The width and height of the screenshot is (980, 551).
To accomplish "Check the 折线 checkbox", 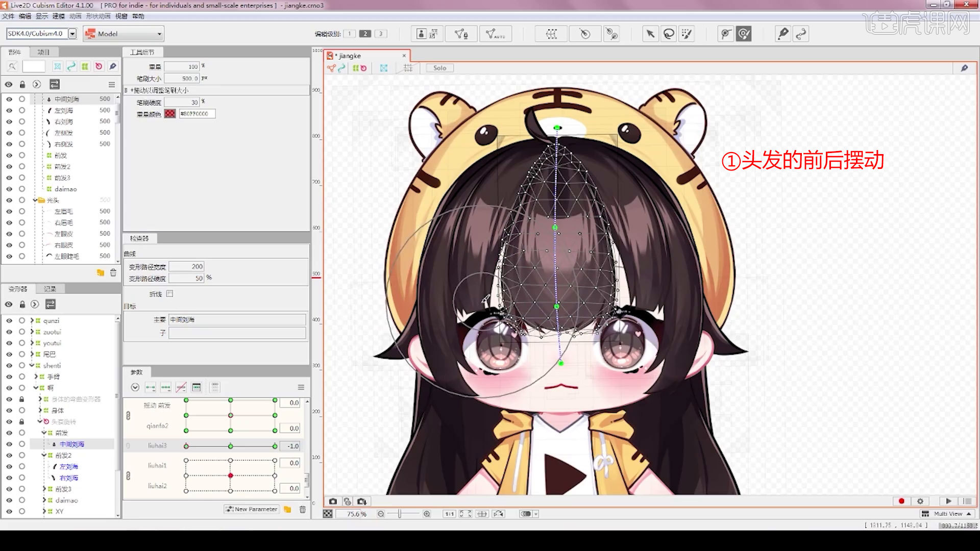I will pyautogui.click(x=170, y=294).
